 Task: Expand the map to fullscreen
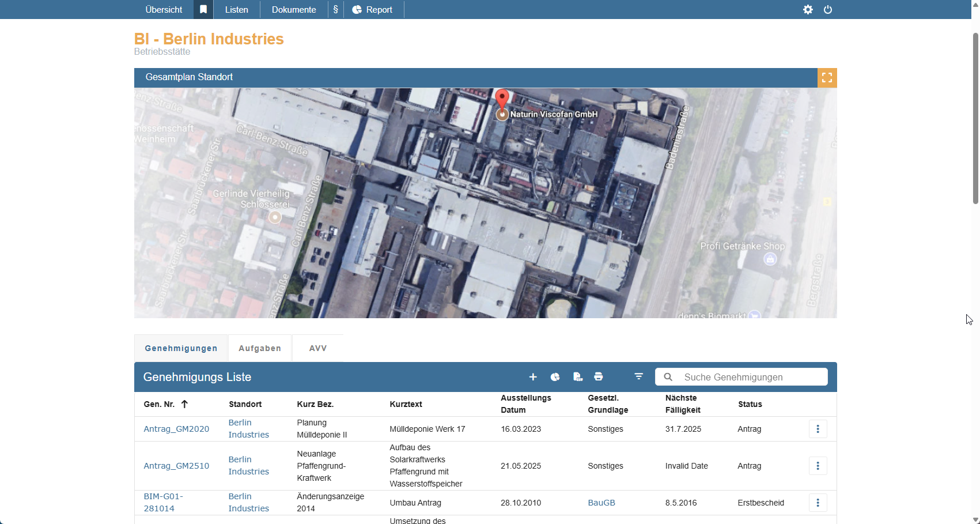point(827,78)
